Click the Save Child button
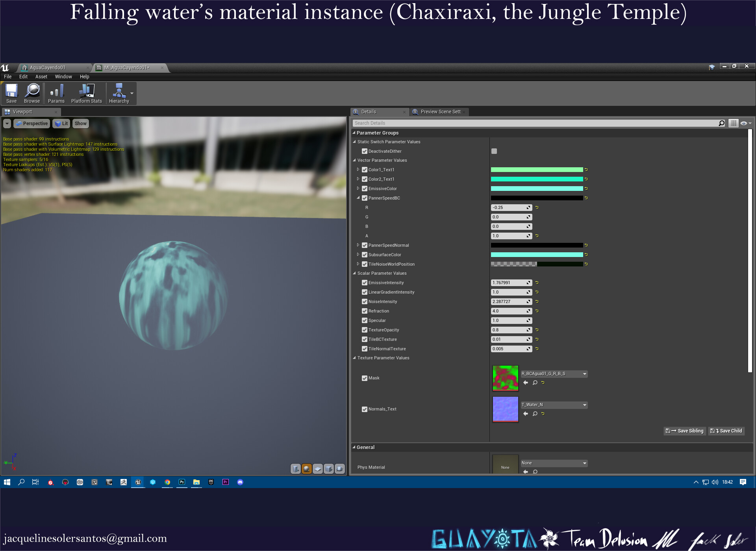This screenshot has height=551, width=756. pos(726,431)
